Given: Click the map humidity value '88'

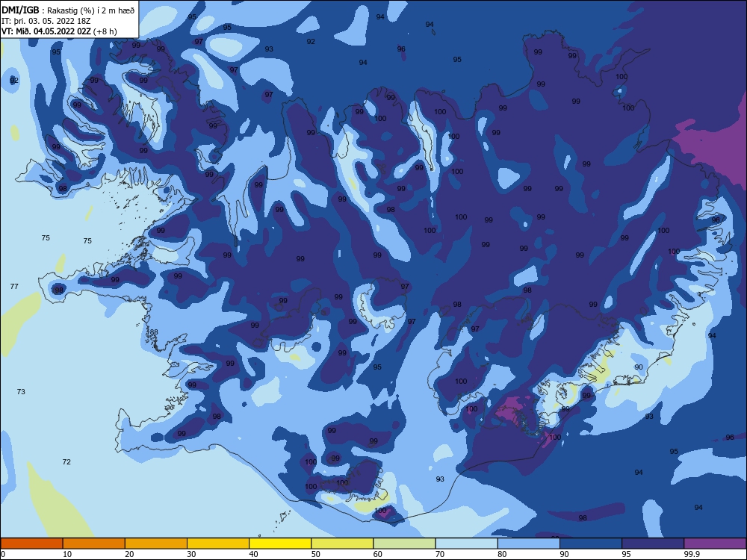Looking at the screenshot, I should 153,332.
